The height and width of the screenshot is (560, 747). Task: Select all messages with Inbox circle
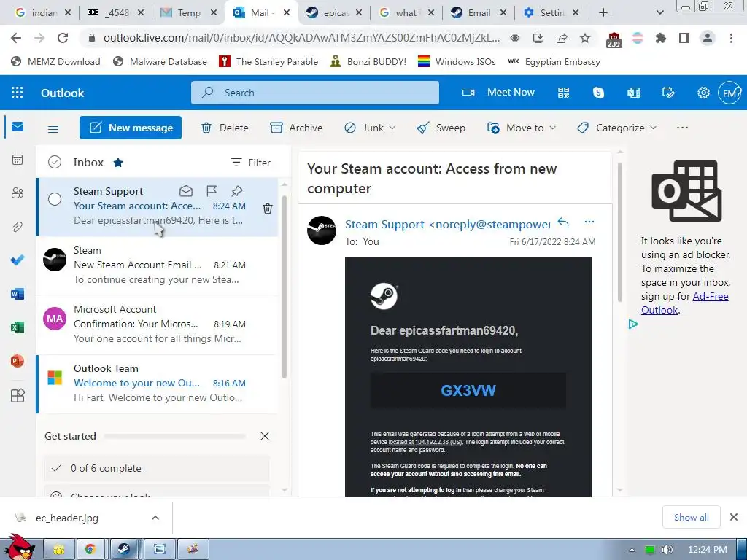click(x=55, y=163)
